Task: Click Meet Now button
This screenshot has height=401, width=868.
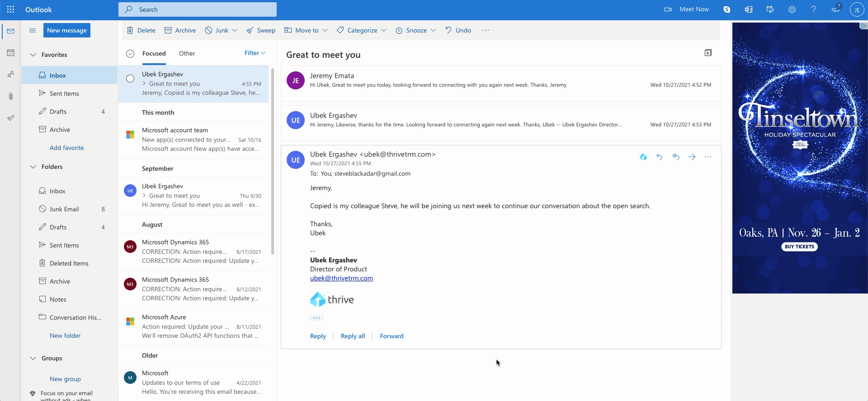Action: pos(686,9)
